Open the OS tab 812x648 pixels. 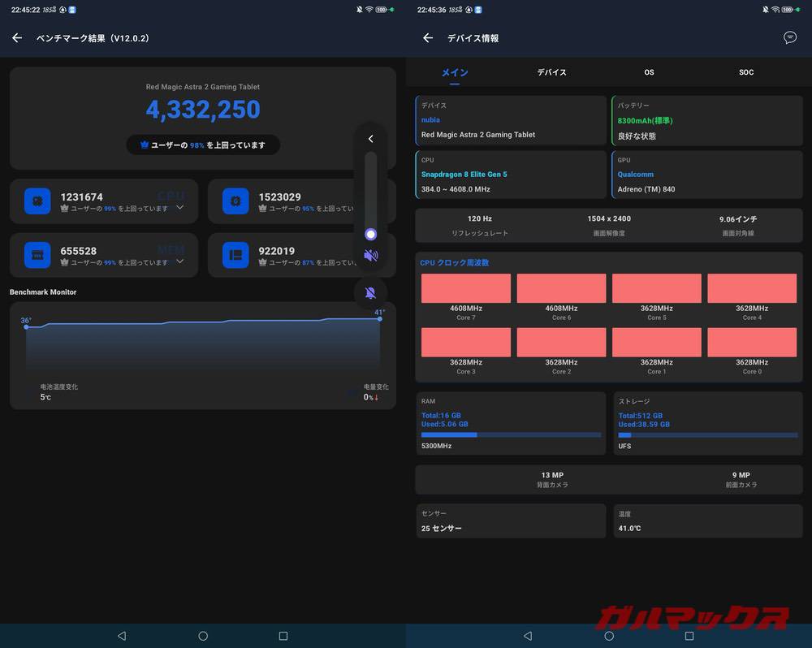[649, 72]
